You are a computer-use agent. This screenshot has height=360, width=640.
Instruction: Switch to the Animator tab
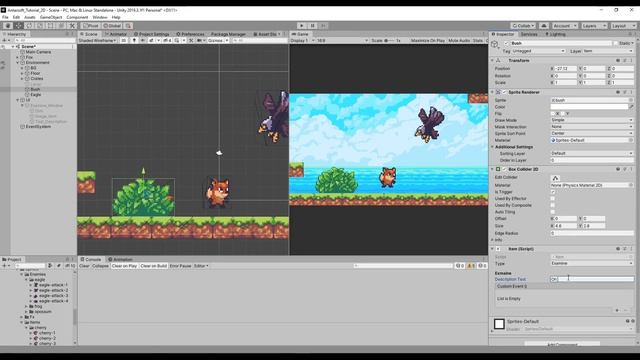(x=116, y=34)
